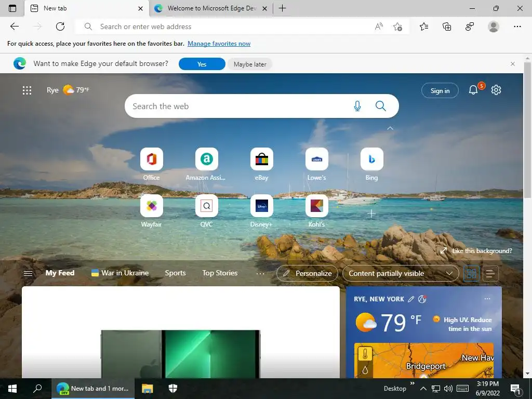
Task: Select War in Ukraine feed category
Action: tap(120, 273)
